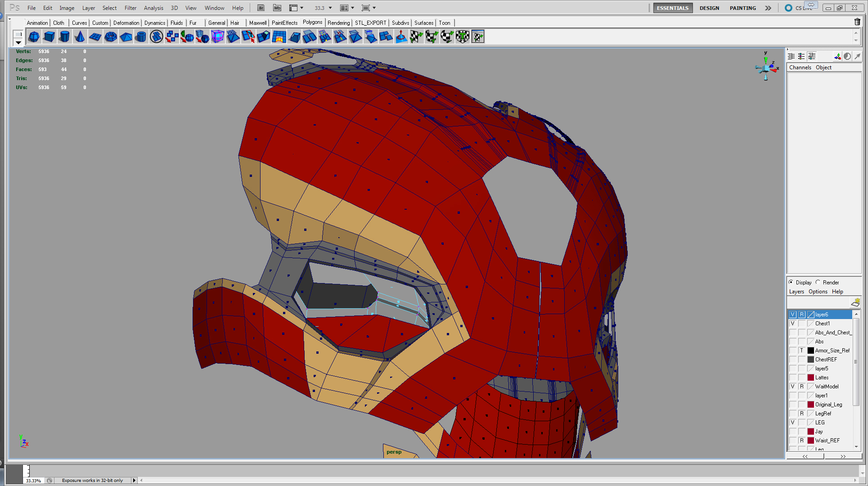This screenshot has width=868, height=486.
Task: Click the spherical checker UV mapping icon
Action: coord(447,36)
